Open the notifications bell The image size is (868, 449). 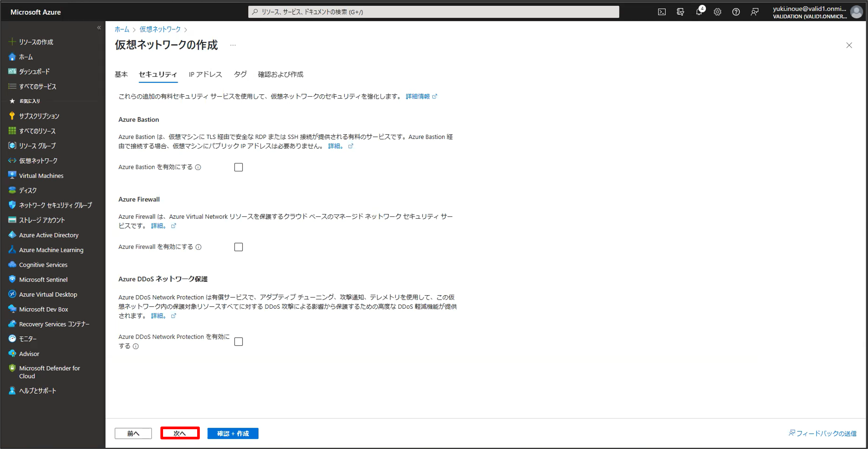pos(699,11)
